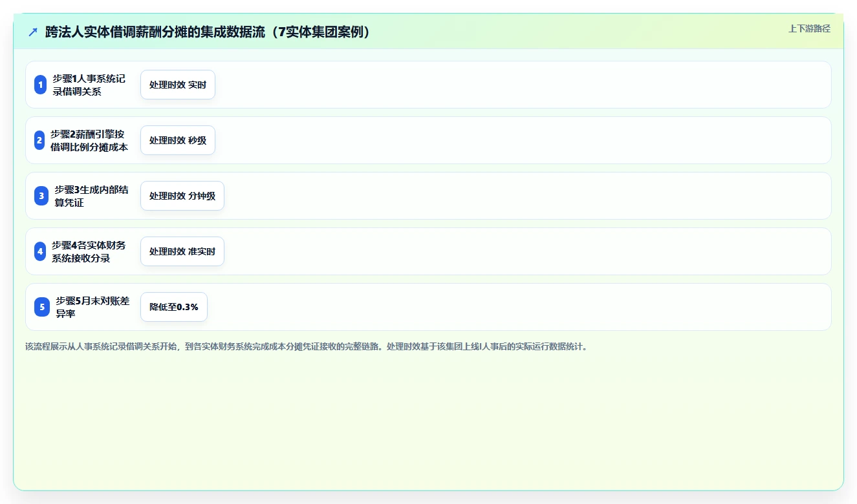This screenshot has height=504, width=857.
Task: Select 步骤3生成内部结算凭证 label
Action: (x=91, y=196)
